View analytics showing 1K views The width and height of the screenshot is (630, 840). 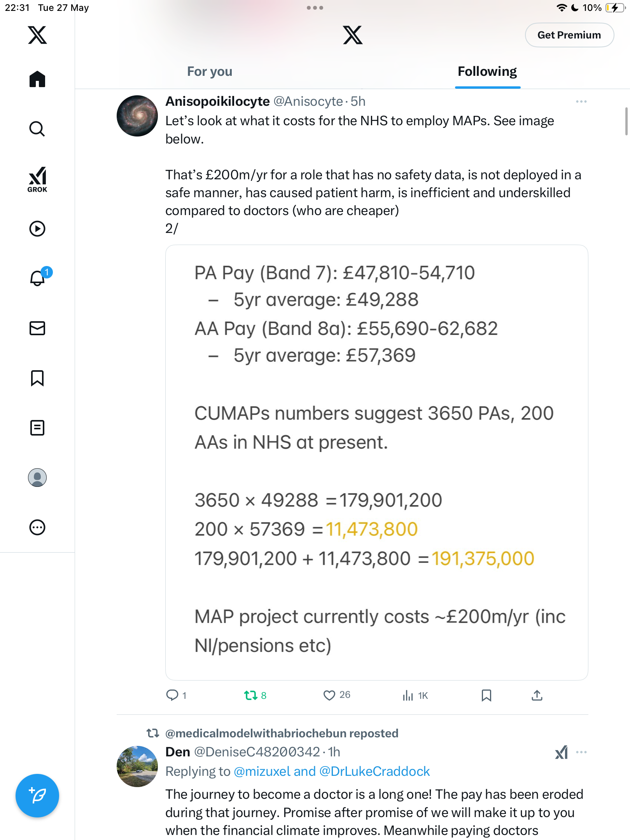[x=415, y=695]
